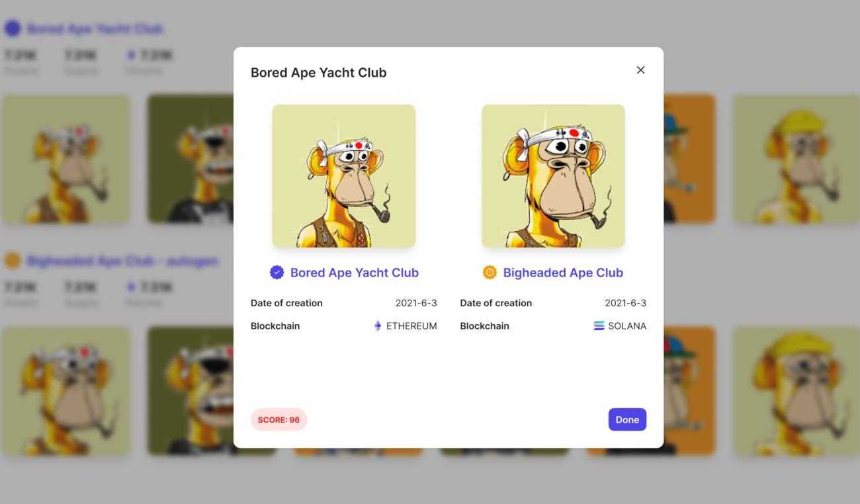This screenshot has width=860, height=504.
Task: Select the original Bored Ape image in dialog
Action: tap(344, 176)
